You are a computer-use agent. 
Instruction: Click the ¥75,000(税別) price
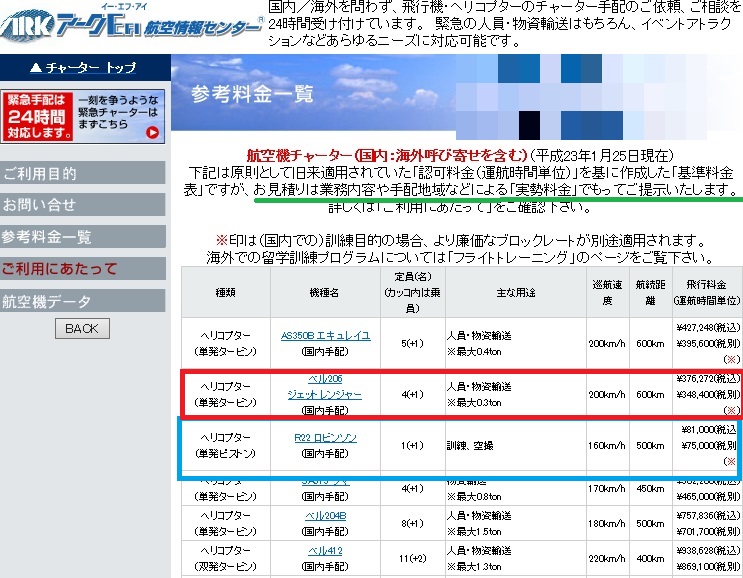[710, 445]
